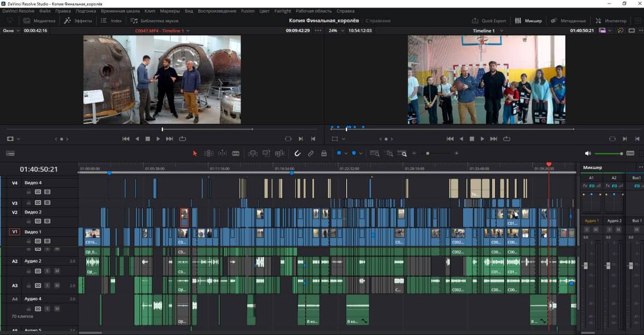Solo the Аудио 4 track
Viewport: 644px width, 335px height.
[47, 309]
